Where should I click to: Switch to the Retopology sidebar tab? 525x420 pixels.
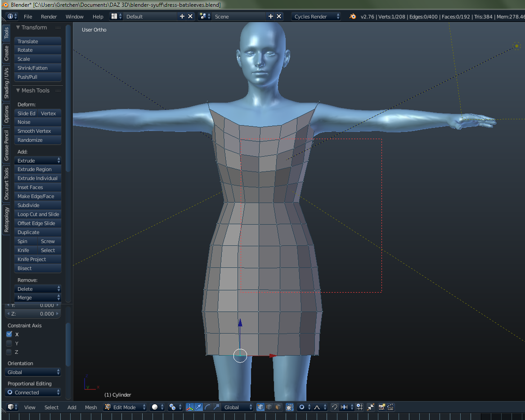pos(6,220)
